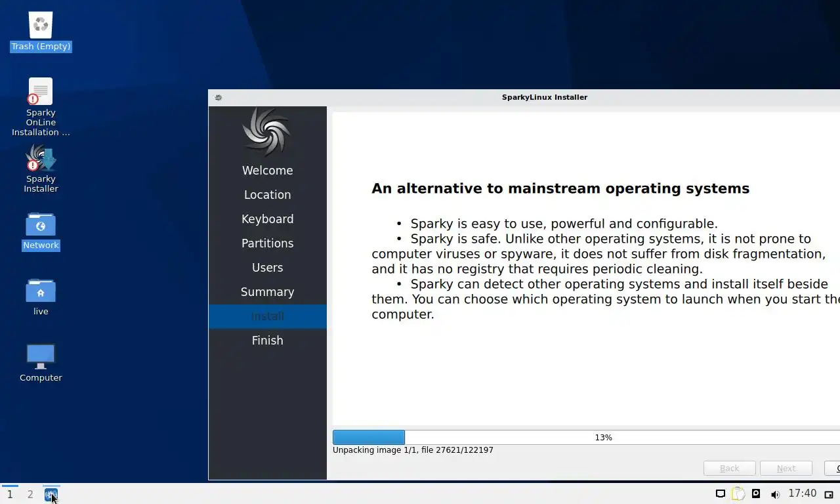
Task: Click the Back button
Action: (x=729, y=468)
